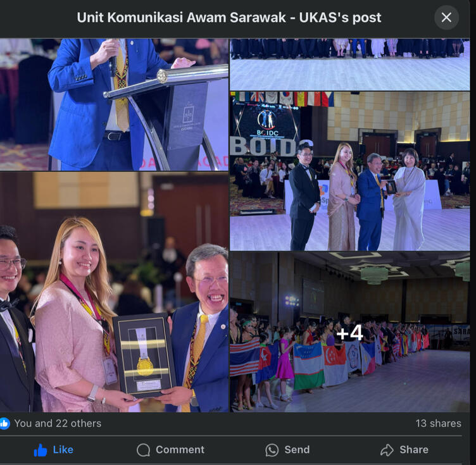Open the 'You and 22 others' reactions list
The height and width of the screenshot is (465, 476).
tap(58, 423)
